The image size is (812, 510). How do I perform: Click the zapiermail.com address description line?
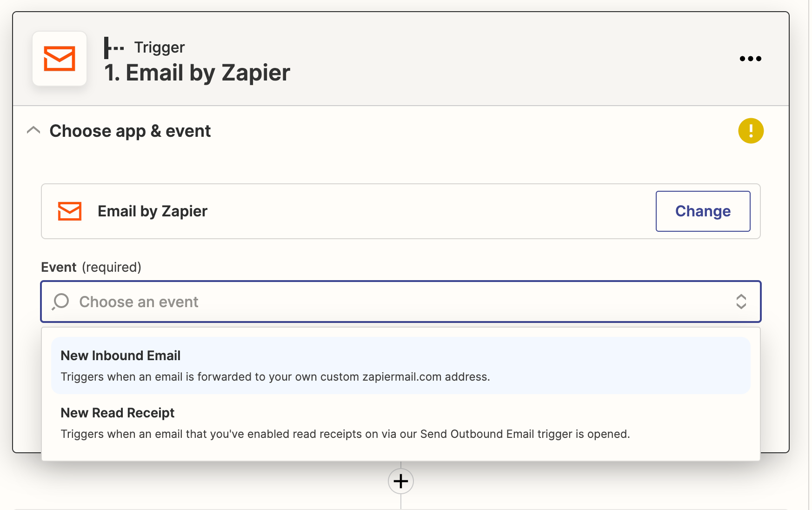[275, 377]
